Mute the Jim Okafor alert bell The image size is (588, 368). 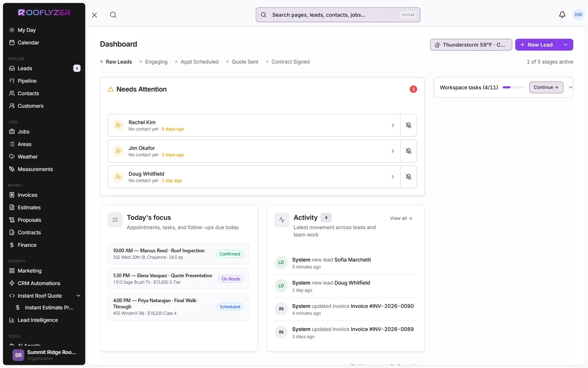point(408,151)
